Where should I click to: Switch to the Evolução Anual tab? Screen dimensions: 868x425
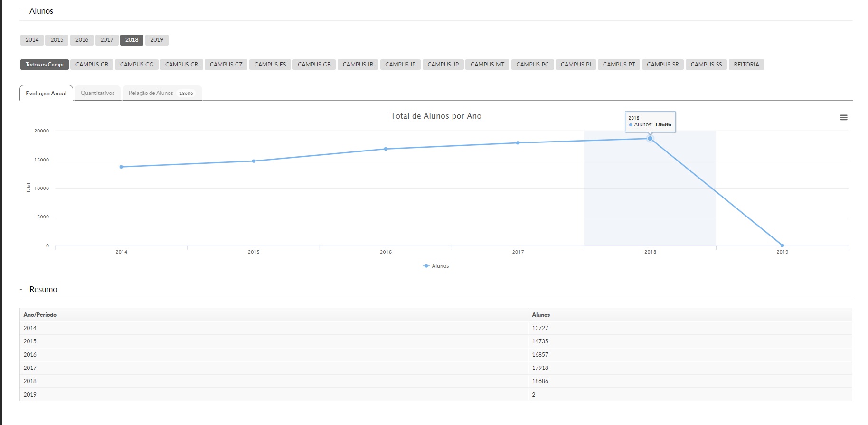coord(46,93)
